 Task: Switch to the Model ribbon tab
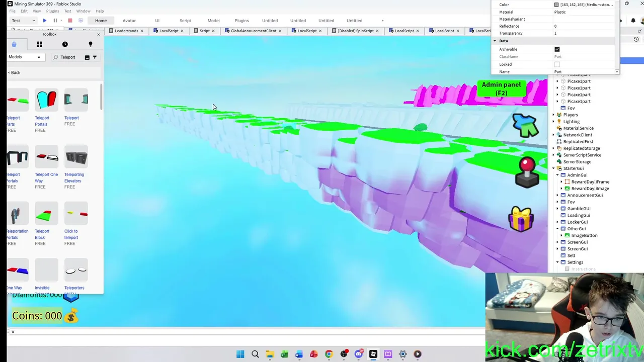coord(213,21)
